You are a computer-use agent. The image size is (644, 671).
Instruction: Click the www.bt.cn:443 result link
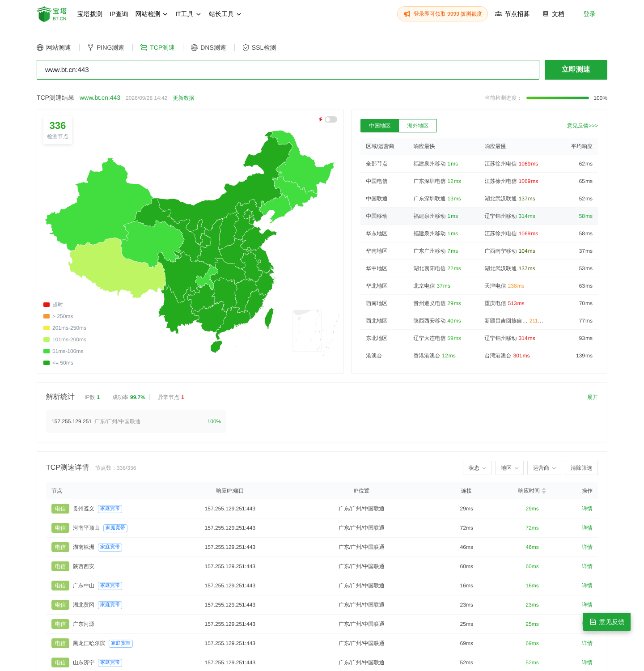click(x=100, y=98)
